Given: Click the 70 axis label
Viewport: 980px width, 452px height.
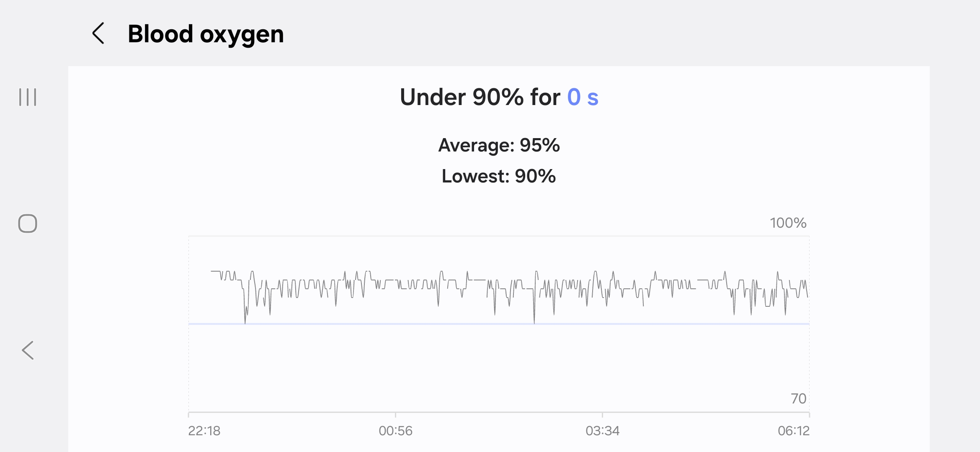Looking at the screenshot, I should pos(798,398).
